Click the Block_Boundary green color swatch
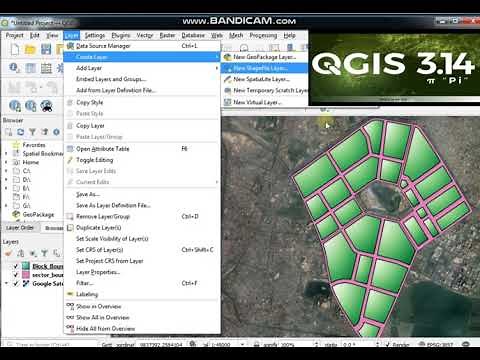The image size is (480, 360). [x=26, y=266]
